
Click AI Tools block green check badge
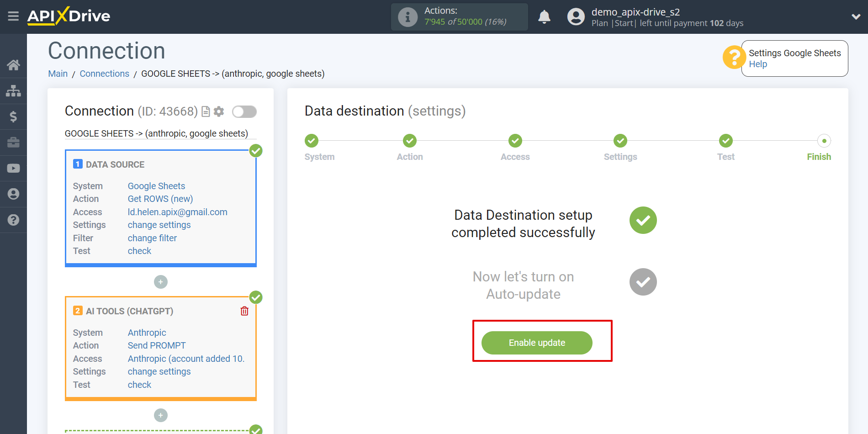coord(256,297)
